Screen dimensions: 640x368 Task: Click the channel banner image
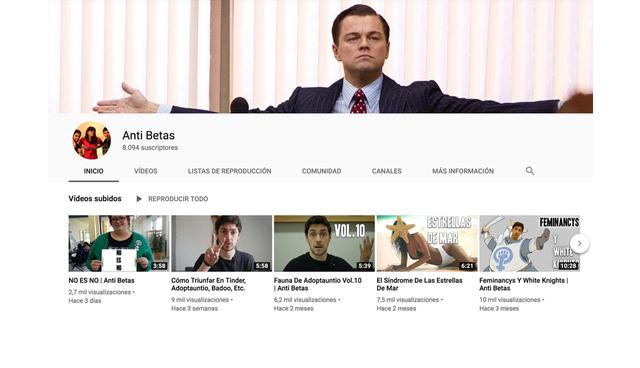[x=320, y=56]
